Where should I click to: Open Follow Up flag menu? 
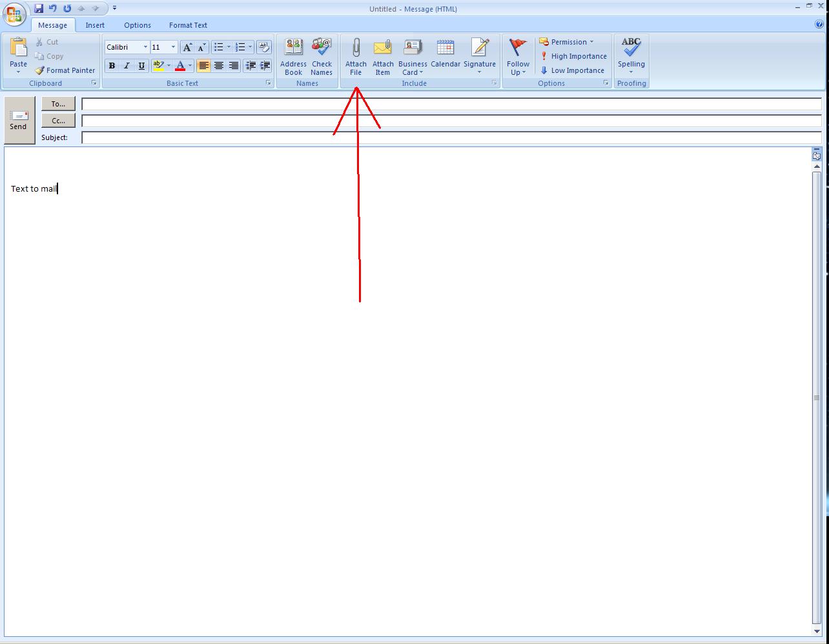[518, 57]
